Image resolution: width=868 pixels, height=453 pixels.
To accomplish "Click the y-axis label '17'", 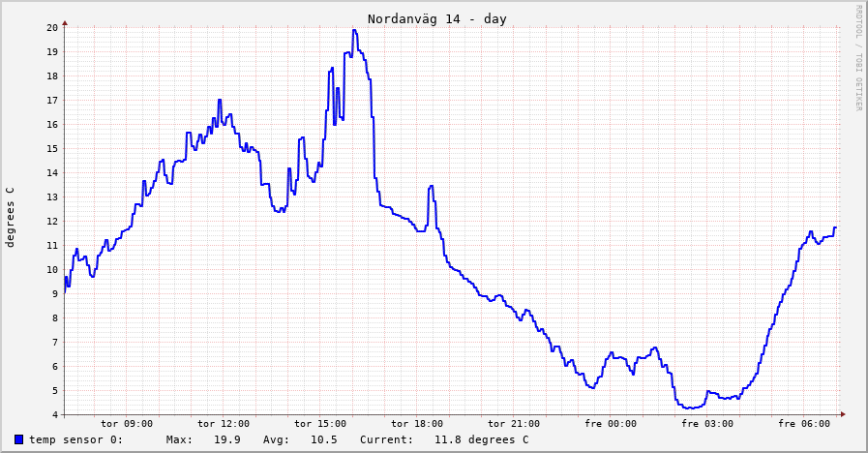I will [x=52, y=101].
